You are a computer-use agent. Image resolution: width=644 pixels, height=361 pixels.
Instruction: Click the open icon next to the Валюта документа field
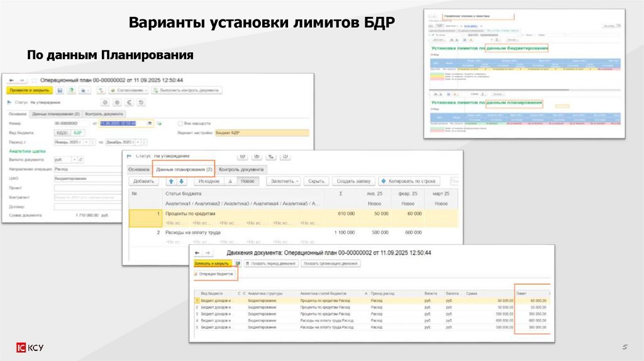(80, 159)
